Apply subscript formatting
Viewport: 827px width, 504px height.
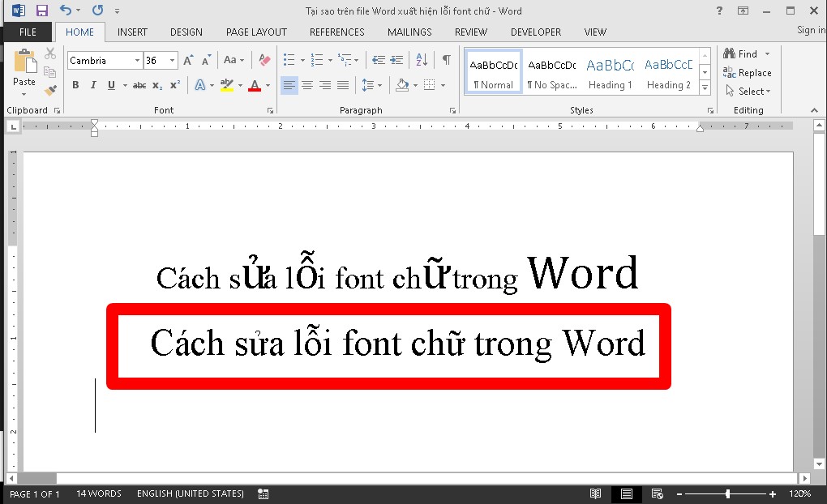coord(157,85)
